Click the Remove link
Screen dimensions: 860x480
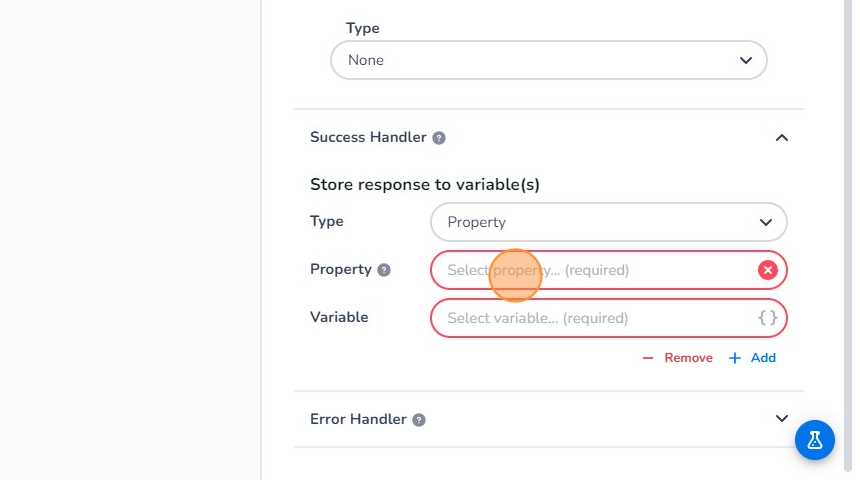pos(688,358)
